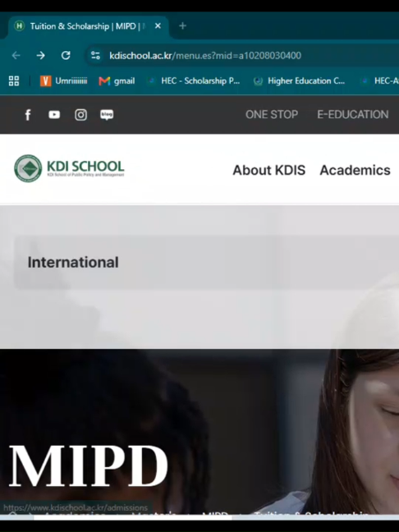Reload the current page
399x532 pixels.
pos(66,55)
